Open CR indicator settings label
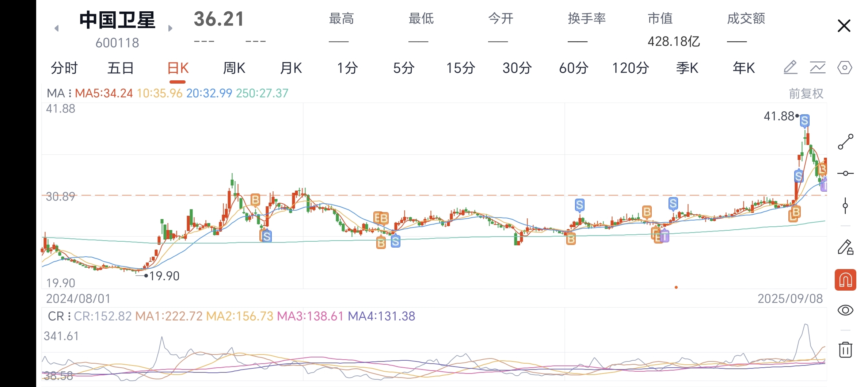This screenshot has width=868, height=387. [x=59, y=316]
